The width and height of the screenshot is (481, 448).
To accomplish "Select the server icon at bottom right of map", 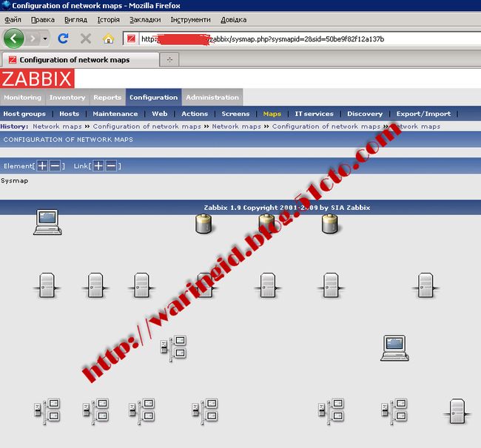I will [x=457, y=411].
